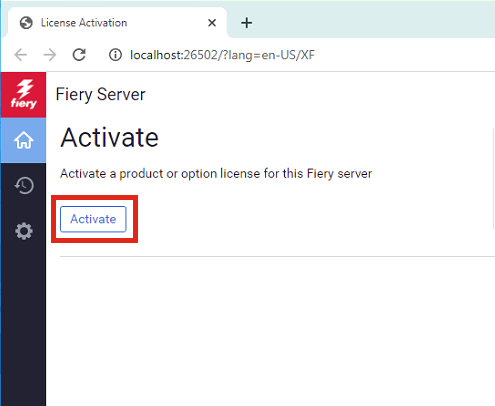Viewport: 495px width, 406px height.
Task: Click the Fiery Server header text
Action: coord(100,94)
